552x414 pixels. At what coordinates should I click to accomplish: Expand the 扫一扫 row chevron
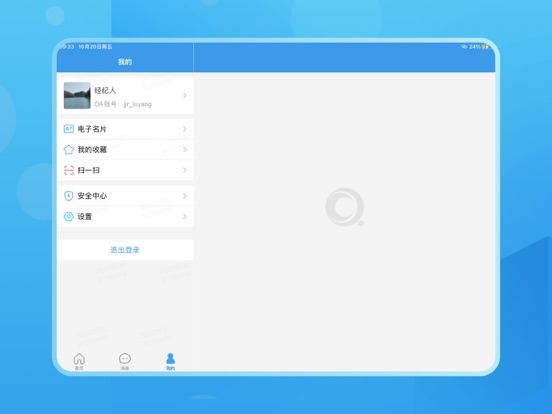(x=184, y=170)
